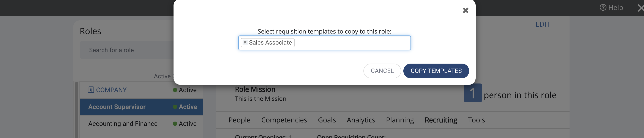The width and height of the screenshot is (644, 138).
Task: Open the Planning tab
Action: [x=400, y=120]
